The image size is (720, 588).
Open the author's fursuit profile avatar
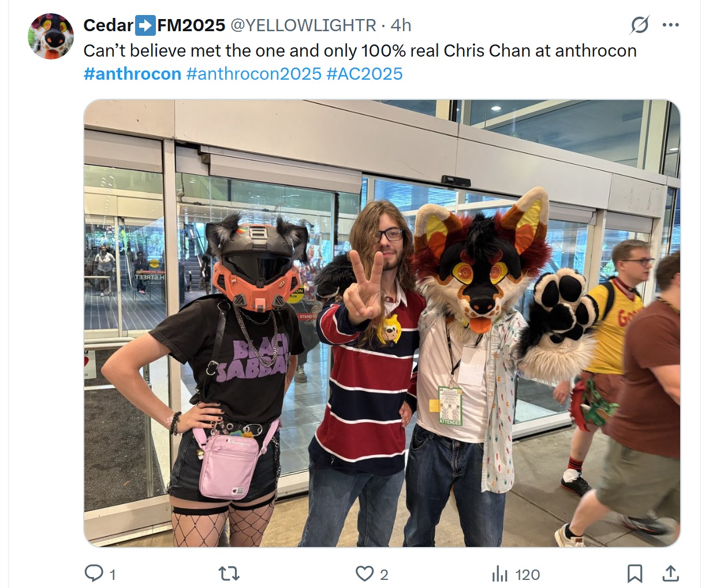point(51,36)
